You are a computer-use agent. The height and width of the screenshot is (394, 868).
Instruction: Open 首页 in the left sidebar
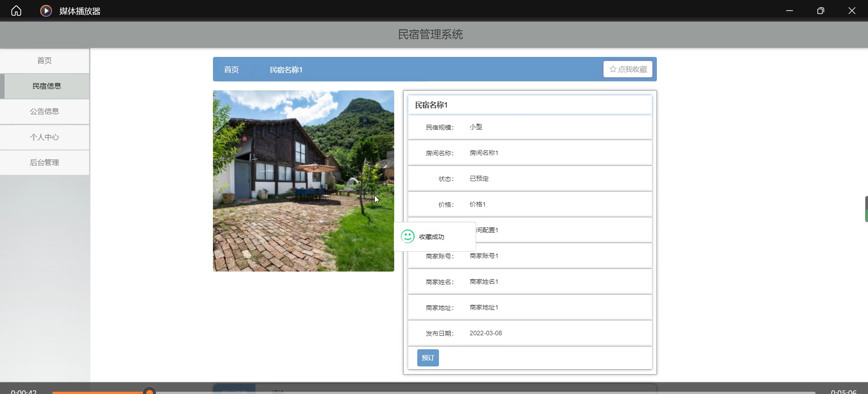click(45, 61)
